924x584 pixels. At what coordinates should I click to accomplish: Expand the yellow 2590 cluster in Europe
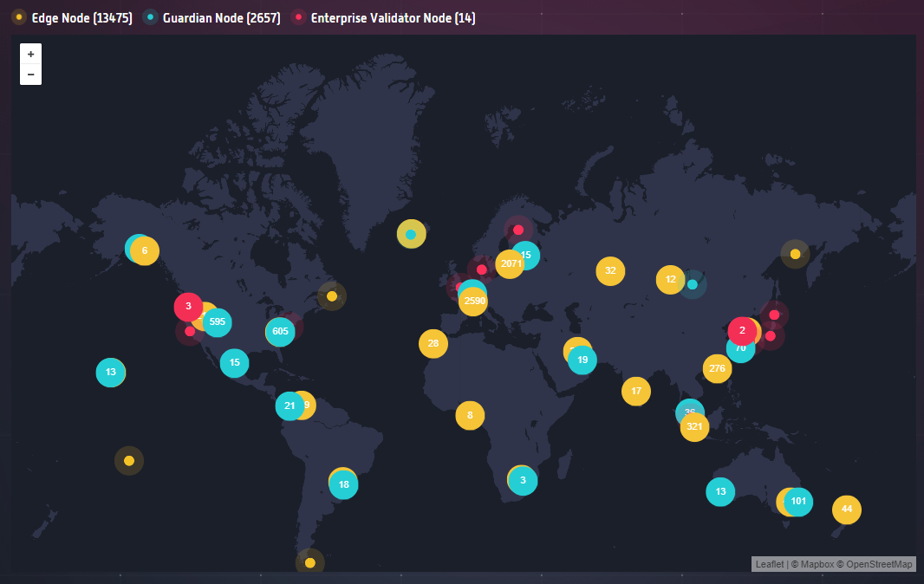(474, 302)
